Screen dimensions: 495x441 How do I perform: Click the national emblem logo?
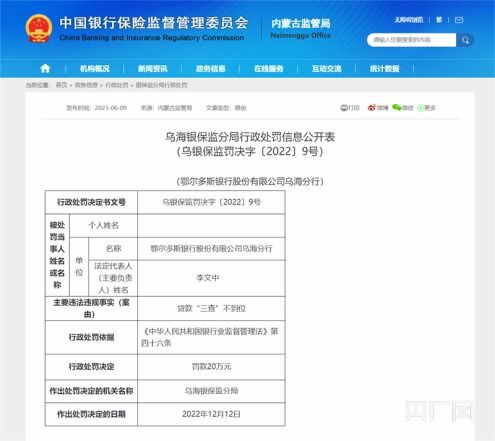39,28
